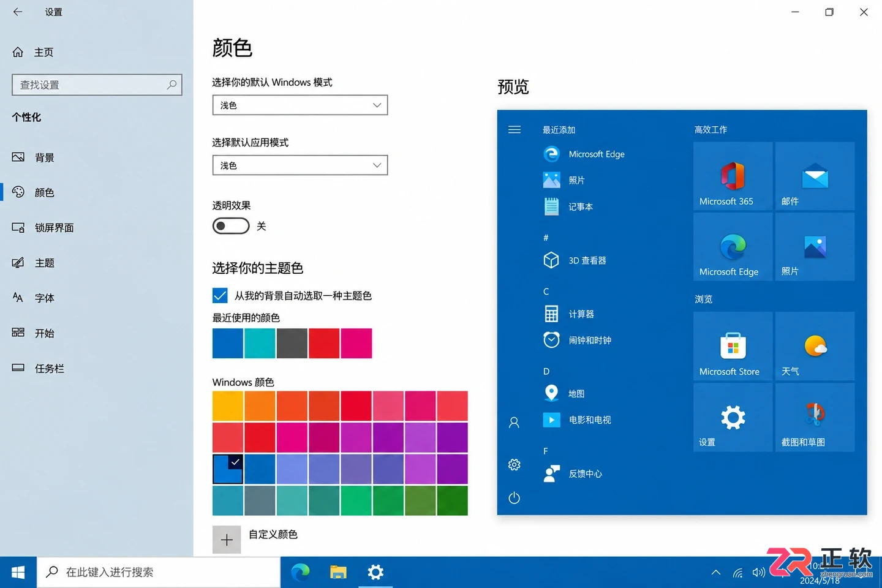Image resolution: width=882 pixels, height=588 pixels.
Task: Open the 邮件 mail tile
Action: [815, 176]
